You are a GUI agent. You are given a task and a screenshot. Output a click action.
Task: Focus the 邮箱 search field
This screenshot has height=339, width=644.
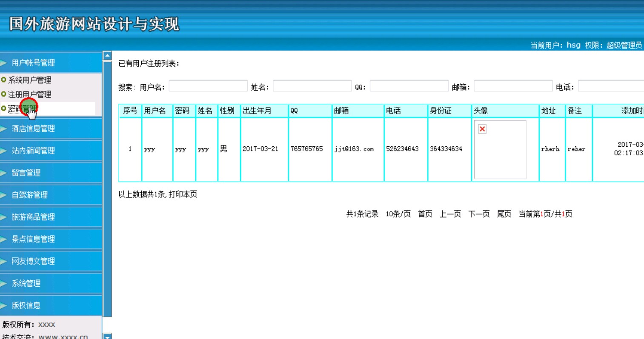[x=513, y=86]
